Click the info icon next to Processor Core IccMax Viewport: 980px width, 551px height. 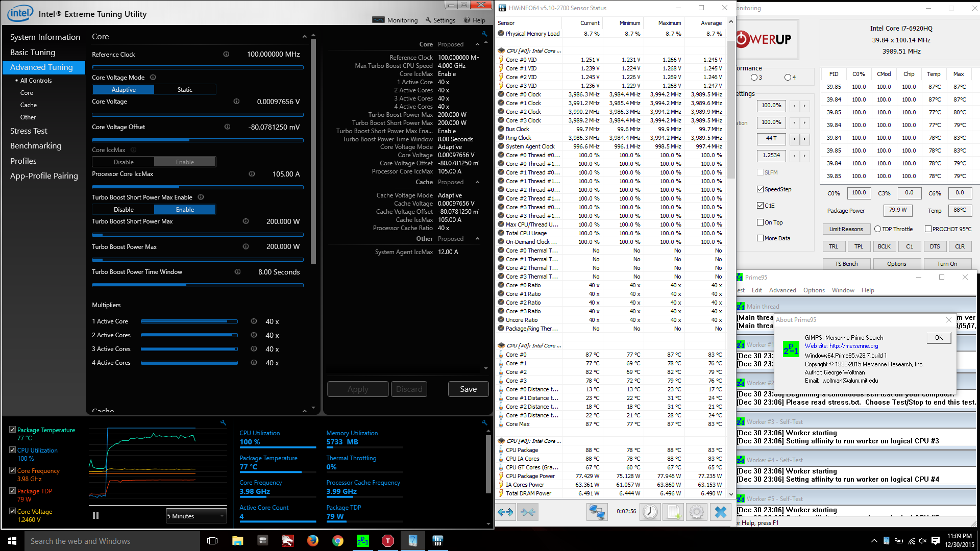[x=252, y=174]
